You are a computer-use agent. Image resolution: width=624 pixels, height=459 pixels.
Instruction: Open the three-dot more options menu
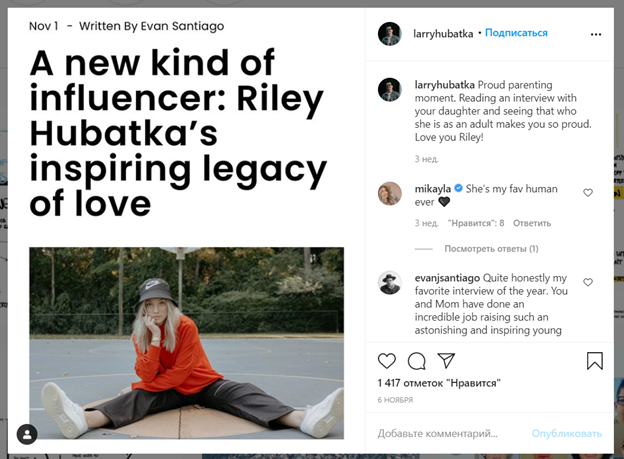tap(596, 35)
